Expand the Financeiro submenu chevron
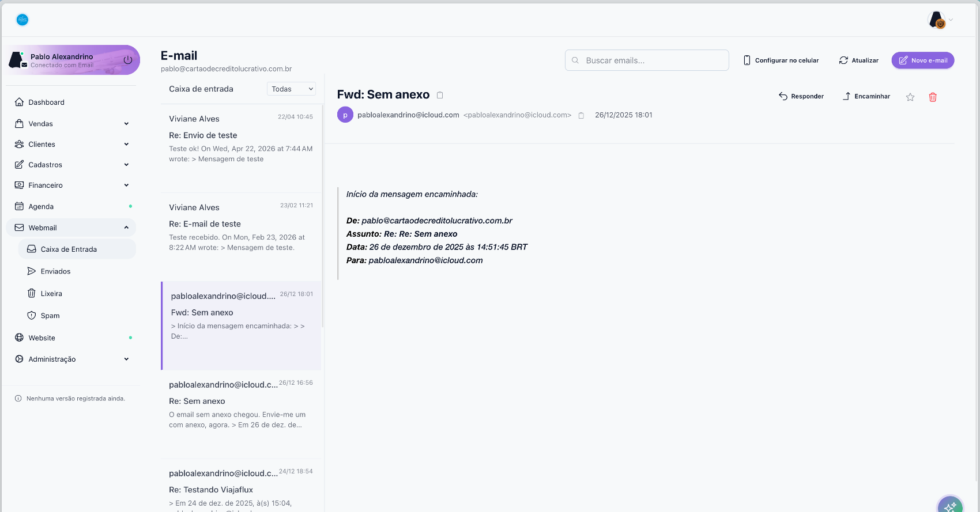The height and width of the screenshot is (512, 980). (x=126, y=185)
